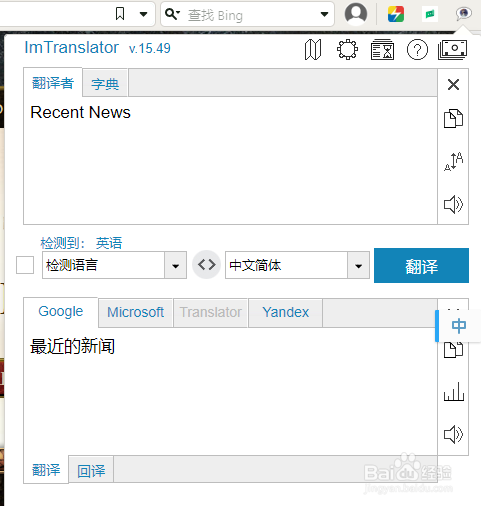The width and height of the screenshot is (481, 506).
Task: Click the detected language 英语 link
Action: click(109, 243)
